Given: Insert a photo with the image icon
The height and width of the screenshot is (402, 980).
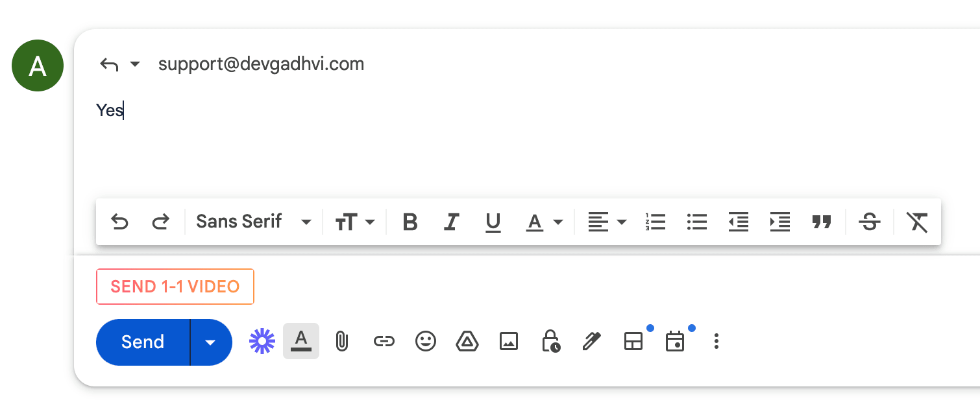Looking at the screenshot, I should click(x=509, y=341).
